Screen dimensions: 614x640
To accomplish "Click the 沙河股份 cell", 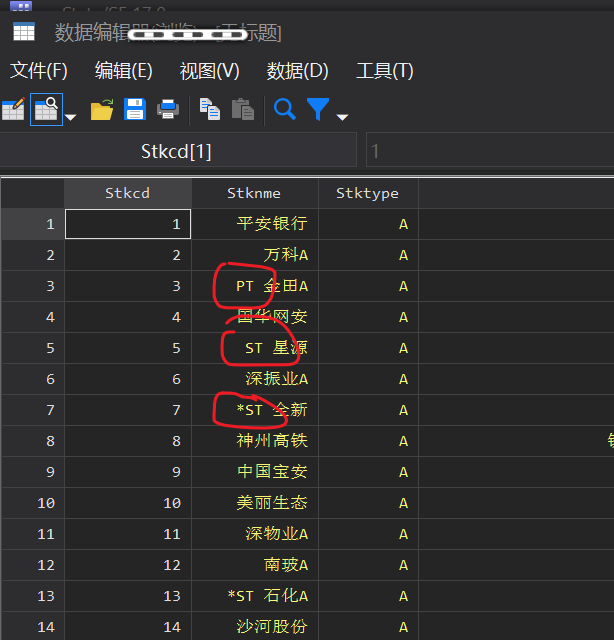I will pos(255,627).
